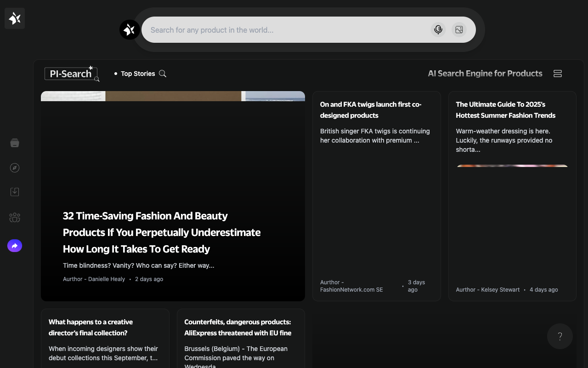588x368 pixels.
Task: Open the community people icon
Action: pyautogui.click(x=15, y=218)
